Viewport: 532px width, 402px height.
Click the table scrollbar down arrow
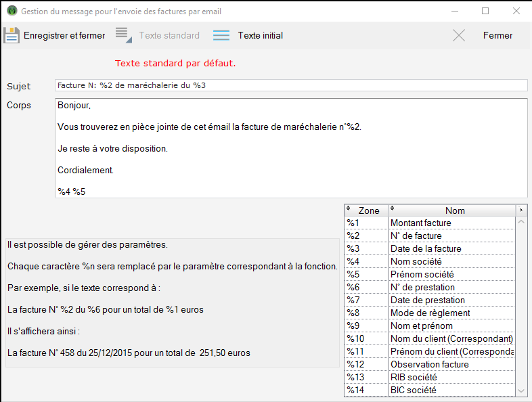click(x=521, y=391)
